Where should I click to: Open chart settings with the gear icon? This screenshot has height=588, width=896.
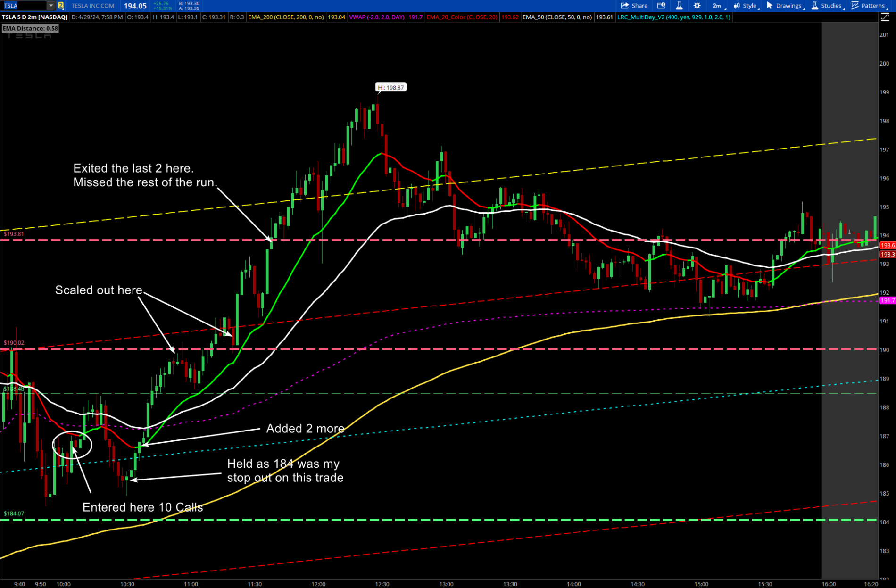coord(697,6)
